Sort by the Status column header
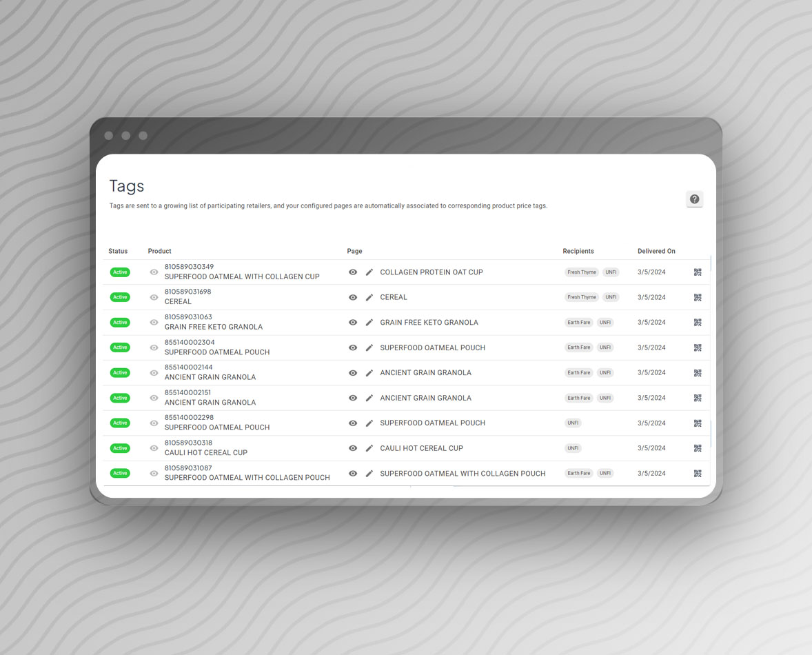812x655 pixels. 118,251
